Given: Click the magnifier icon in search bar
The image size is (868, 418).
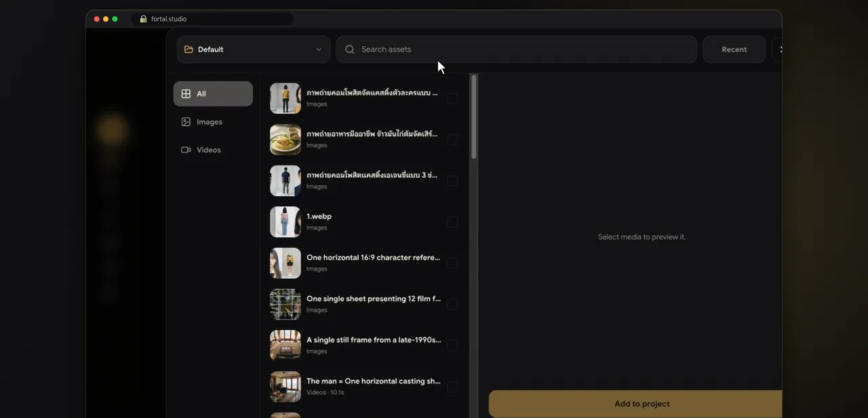Looking at the screenshot, I should tap(350, 50).
